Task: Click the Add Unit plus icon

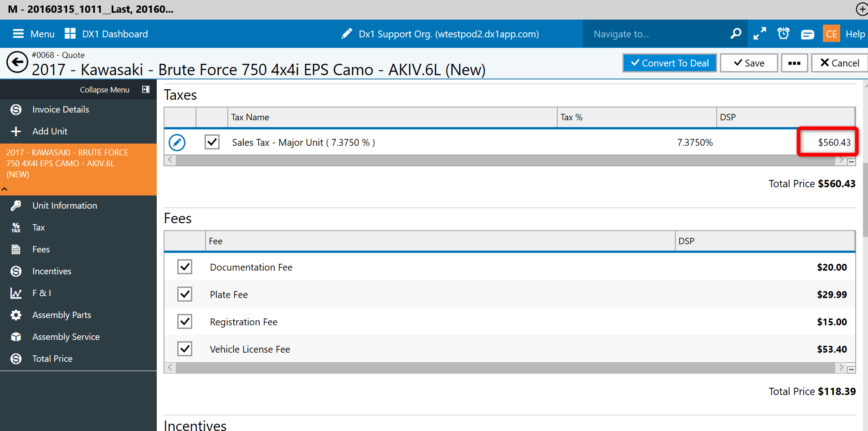Action: (16, 131)
